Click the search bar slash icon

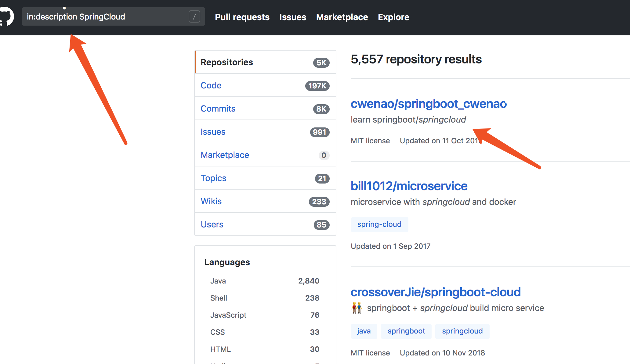click(194, 17)
